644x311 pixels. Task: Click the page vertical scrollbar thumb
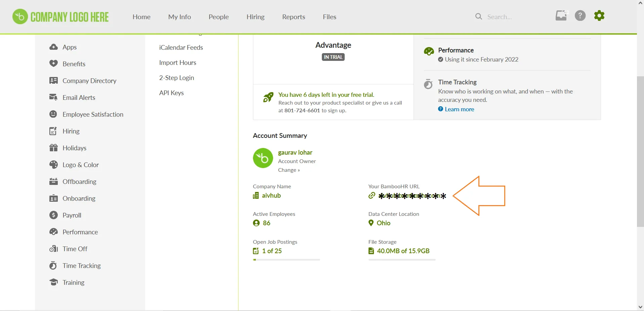640,151
